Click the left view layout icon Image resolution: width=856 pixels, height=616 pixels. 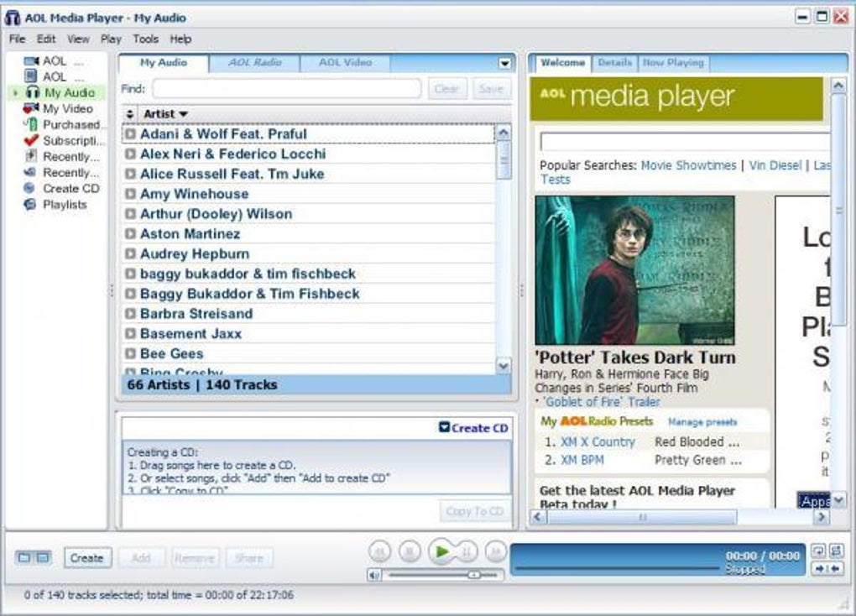click(x=24, y=557)
